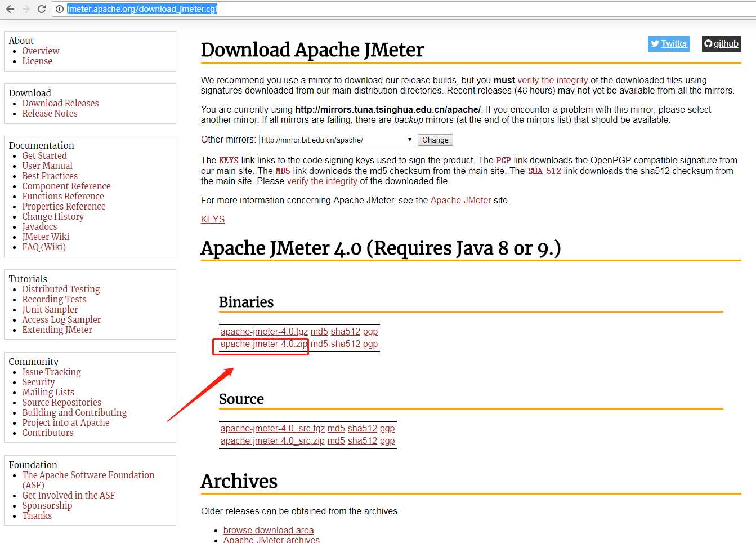Open pgp link for apache-jmeter-4.0_src.zip
This screenshot has height=543, width=756.
(387, 440)
